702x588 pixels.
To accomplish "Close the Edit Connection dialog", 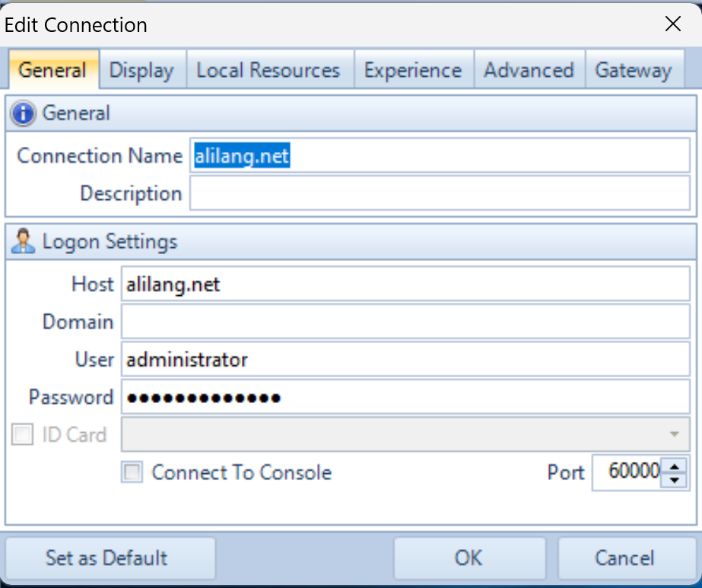I will pyautogui.click(x=672, y=24).
